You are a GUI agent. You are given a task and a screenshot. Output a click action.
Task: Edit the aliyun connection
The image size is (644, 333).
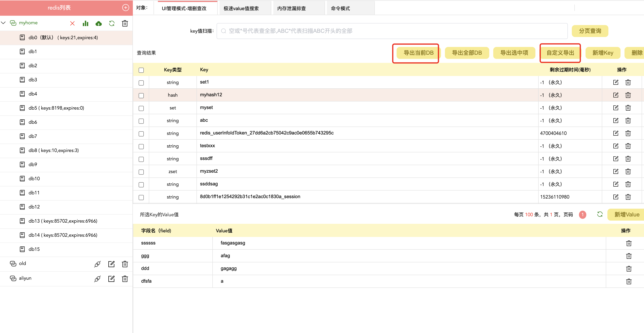click(111, 279)
